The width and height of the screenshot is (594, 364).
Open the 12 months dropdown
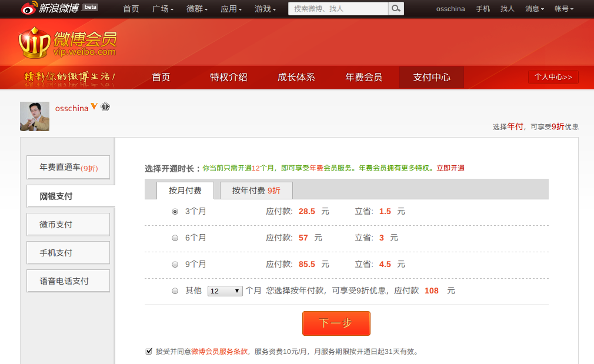[225, 291]
